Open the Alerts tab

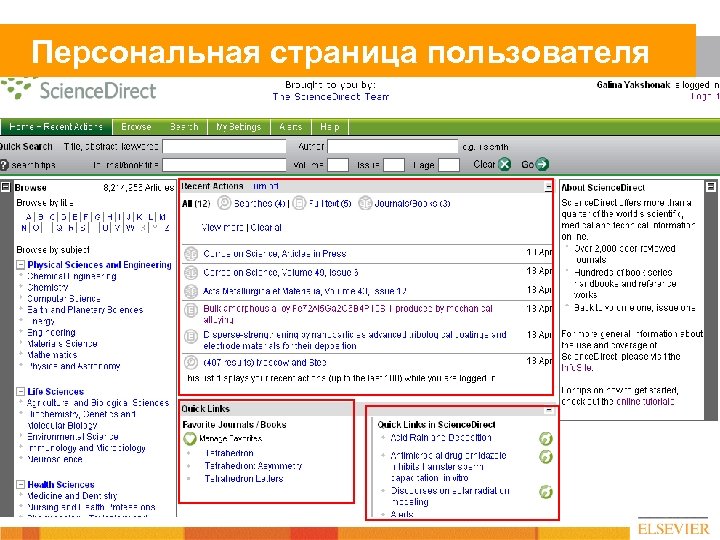coord(291,127)
